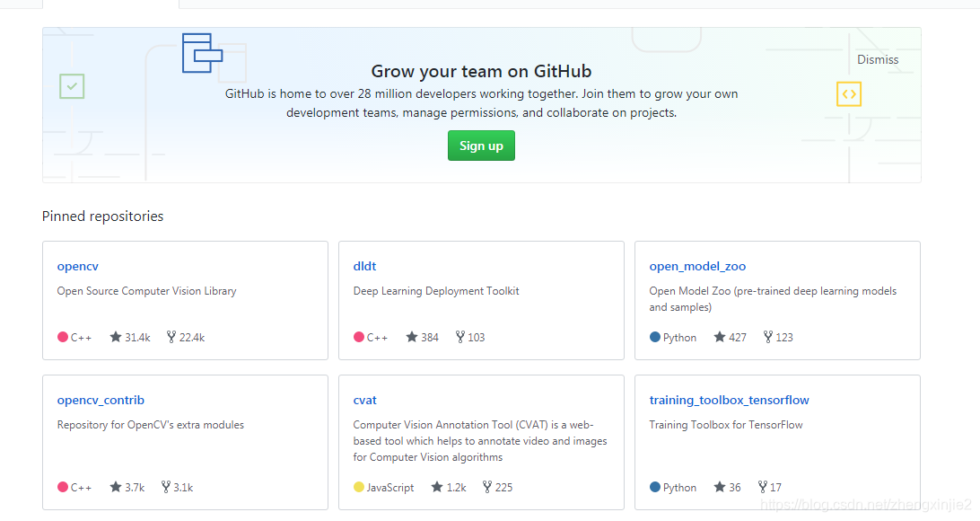Click the blue Python dot on open_model_zoo
Screen dimensions: 980x521
[655, 337]
